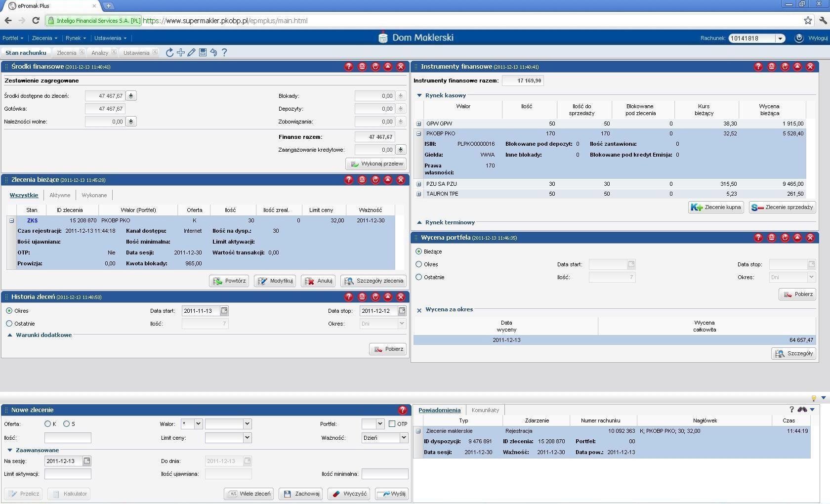Click the refresh icon in the tab toolbar
The height and width of the screenshot is (504, 830).
pos(169,52)
